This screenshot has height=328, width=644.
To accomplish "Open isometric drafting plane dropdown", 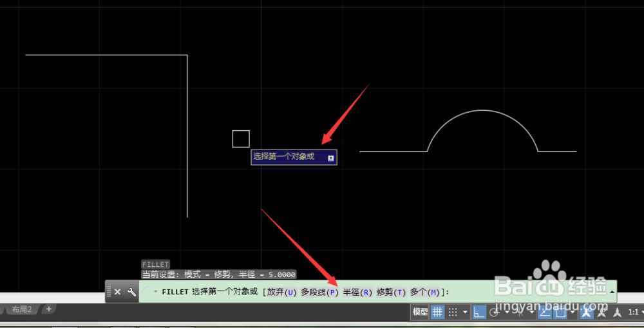I will [x=532, y=313].
